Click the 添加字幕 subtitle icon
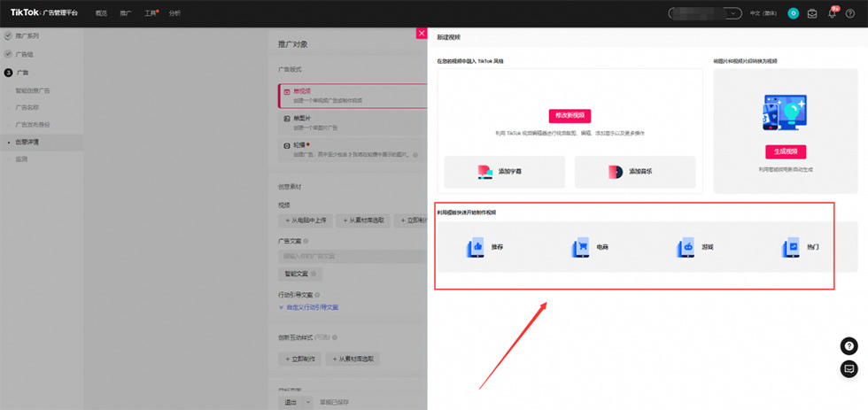The width and height of the screenshot is (868, 410). point(484,171)
